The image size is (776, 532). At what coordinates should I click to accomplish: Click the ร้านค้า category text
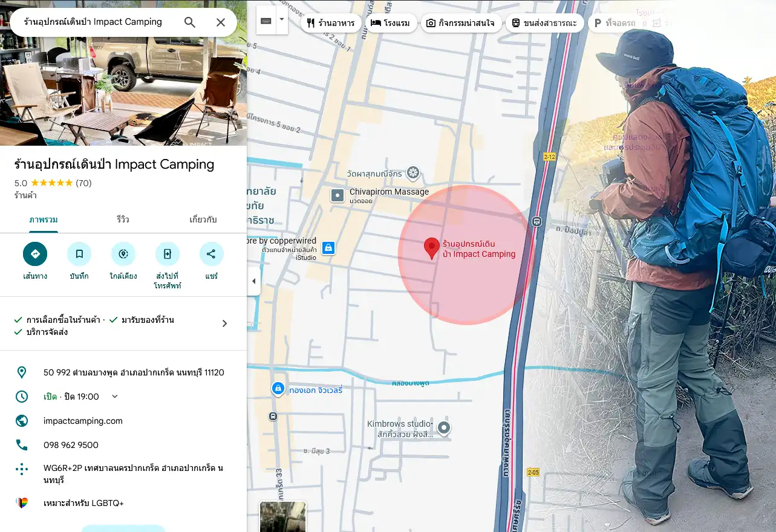(x=25, y=195)
